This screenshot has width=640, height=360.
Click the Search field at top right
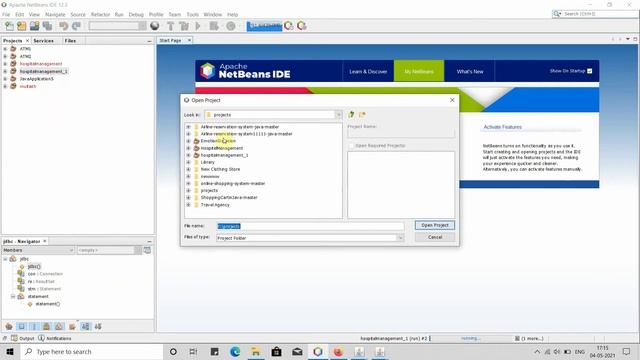point(596,14)
